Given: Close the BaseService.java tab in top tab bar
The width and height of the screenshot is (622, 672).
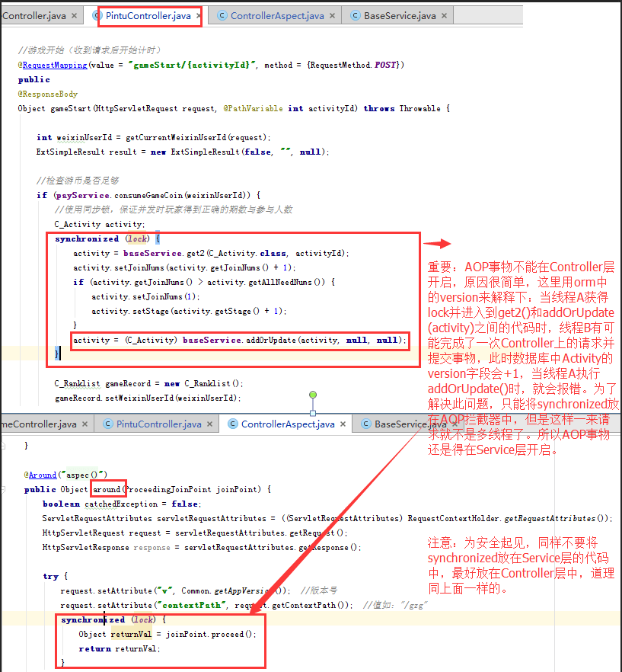Looking at the screenshot, I should pos(444,16).
